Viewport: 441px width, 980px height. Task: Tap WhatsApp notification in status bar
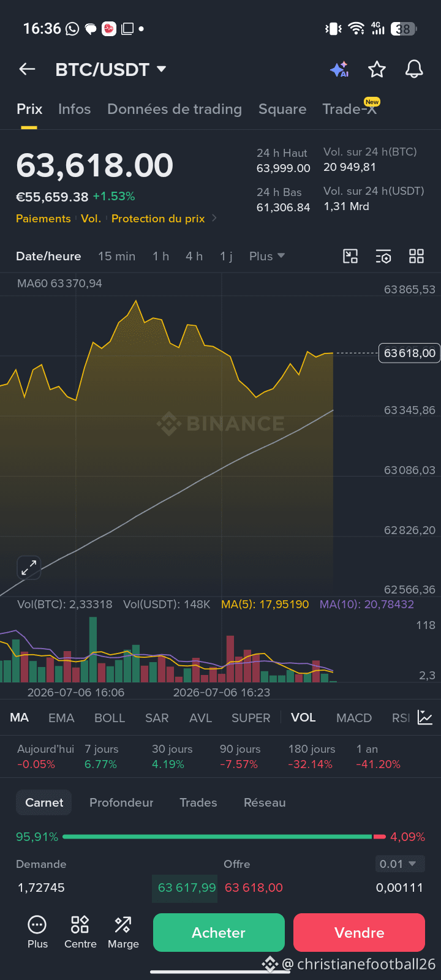(72, 29)
